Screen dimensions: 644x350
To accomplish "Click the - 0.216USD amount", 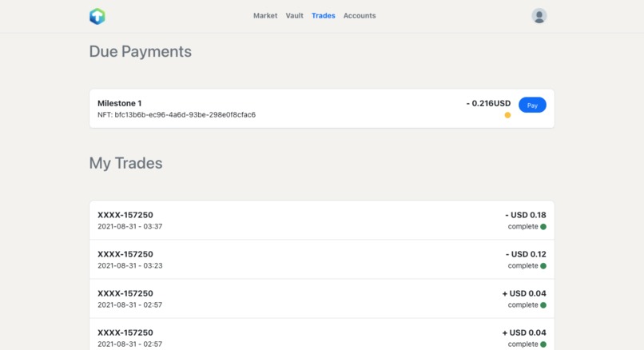I will pyautogui.click(x=488, y=103).
